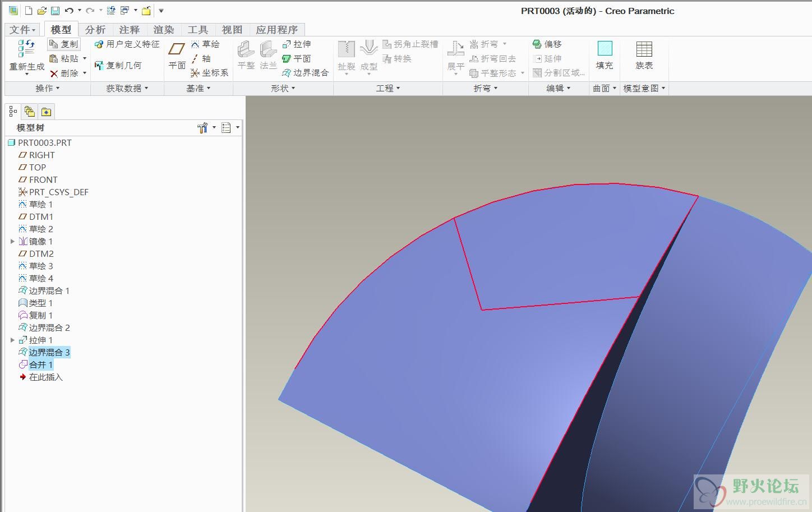Click the 粘贴 paste button
The width and height of the screenshot is (812, 512).
[64, 58]
